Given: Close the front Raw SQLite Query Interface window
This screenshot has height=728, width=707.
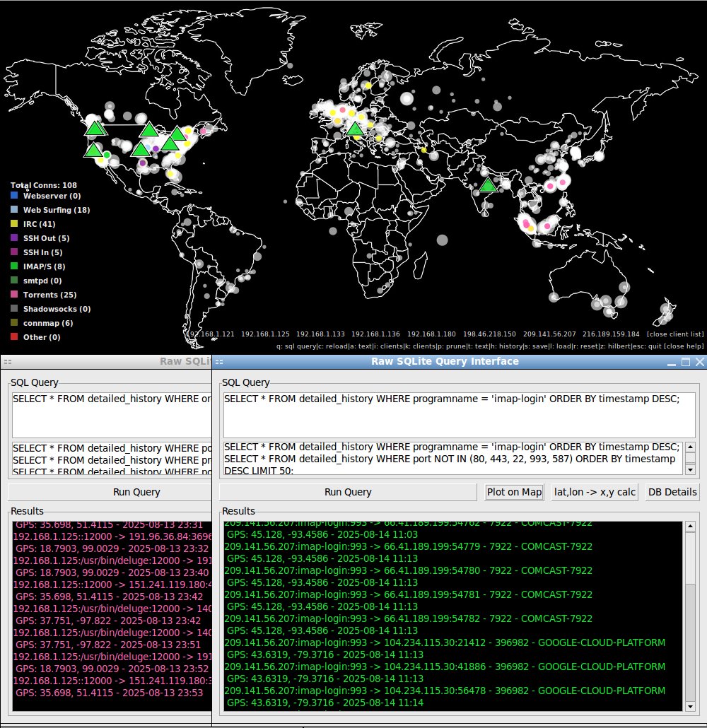Looking at the screenshot, I should (x=699, y=362).
